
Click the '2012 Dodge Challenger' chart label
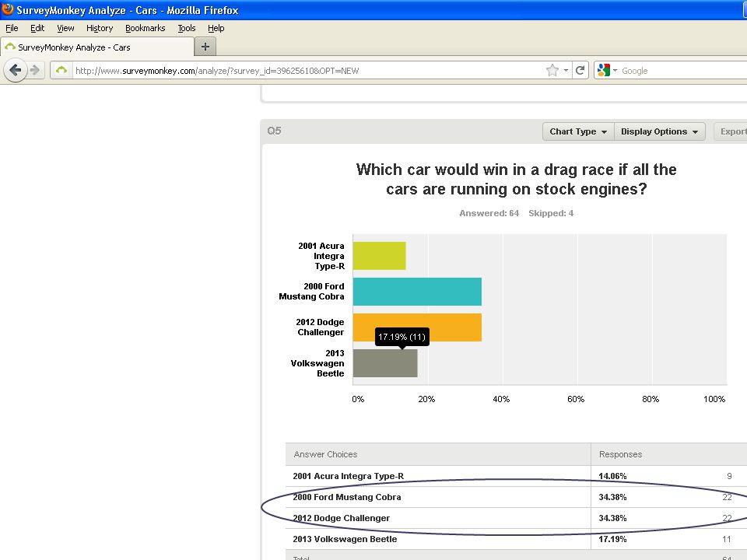click(x=320, y=327)
